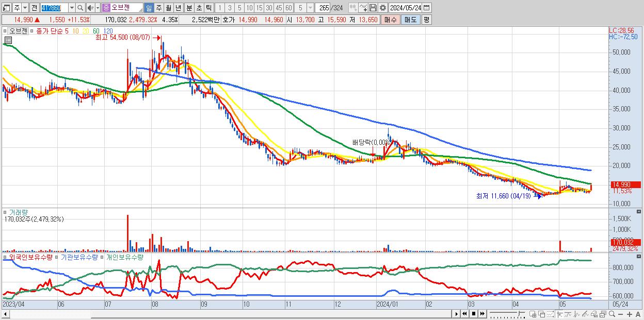Select the 개인보유수량 legend label
This screenshot has height=320, width=644.
(124, 257)
